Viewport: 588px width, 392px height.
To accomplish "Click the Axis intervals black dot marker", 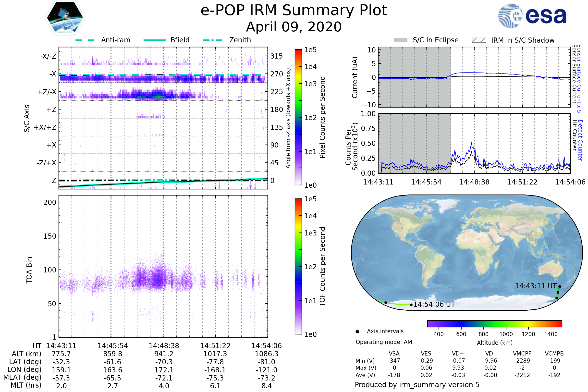I will (357, 332).
